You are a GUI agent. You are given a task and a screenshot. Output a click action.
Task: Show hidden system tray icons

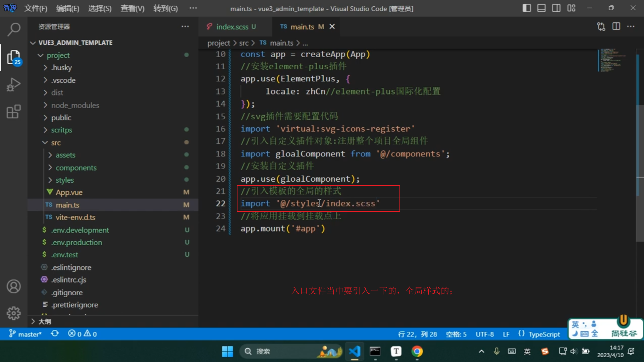481,351
